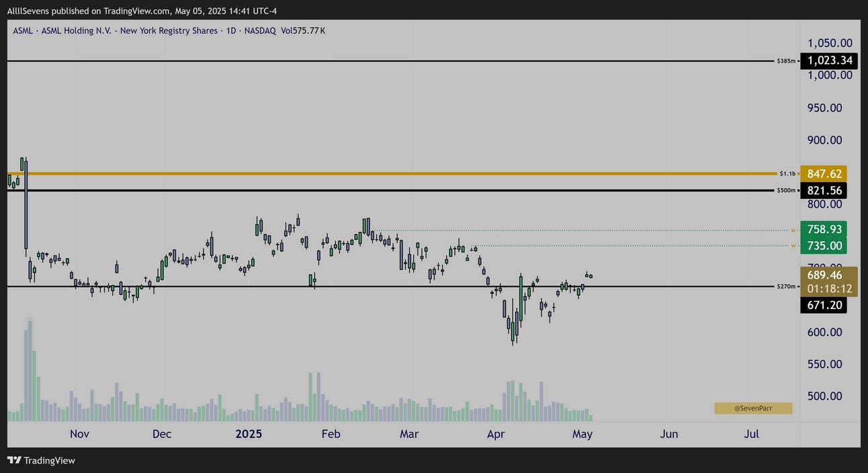Screen dimensions: 868x473
Task: Click the 600.00 price axis value
Action: click(825, 332)
